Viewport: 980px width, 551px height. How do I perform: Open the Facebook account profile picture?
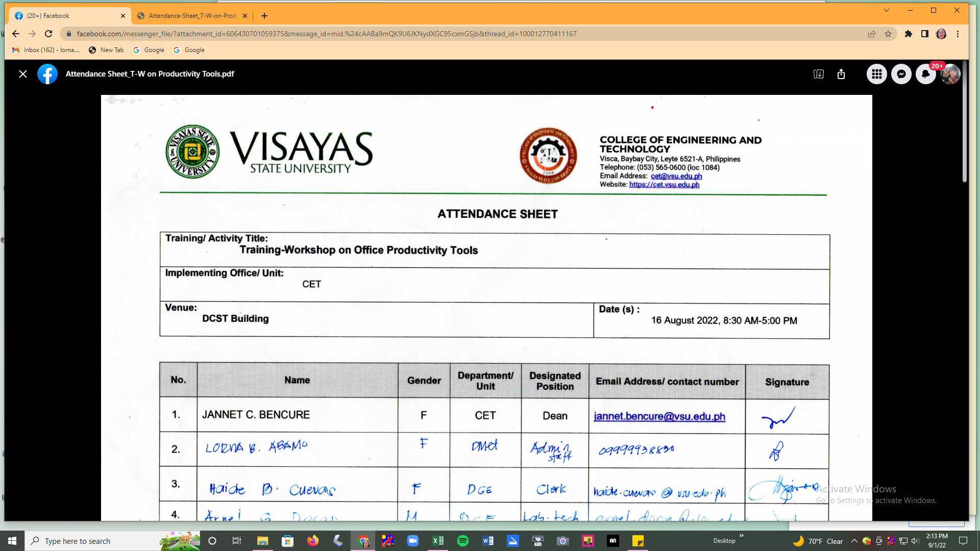click(950, 74)
